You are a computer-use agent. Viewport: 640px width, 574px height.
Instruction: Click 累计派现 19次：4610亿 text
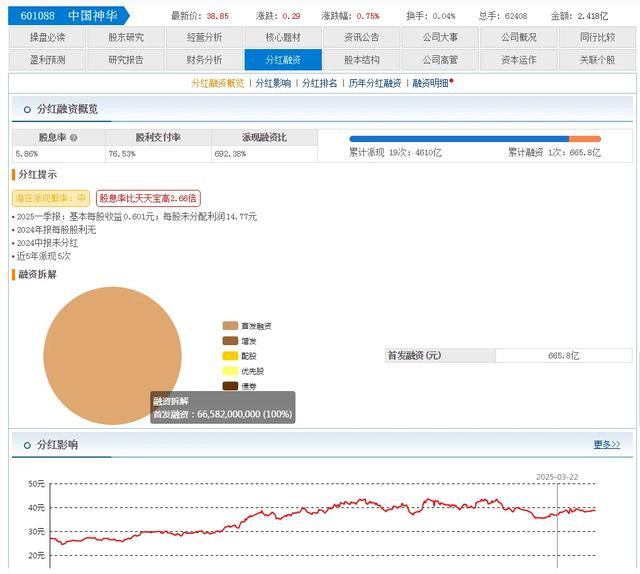click(x=395, y=153)
